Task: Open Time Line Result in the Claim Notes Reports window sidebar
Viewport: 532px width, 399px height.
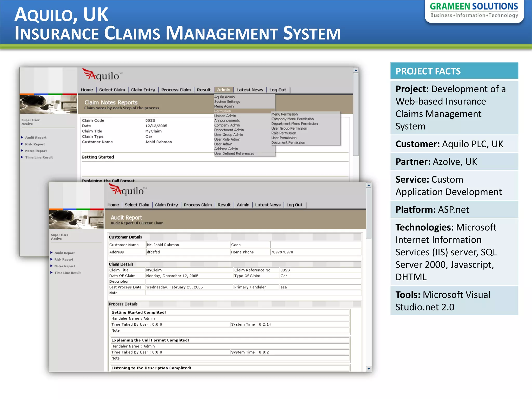Action: click(39, 157)
